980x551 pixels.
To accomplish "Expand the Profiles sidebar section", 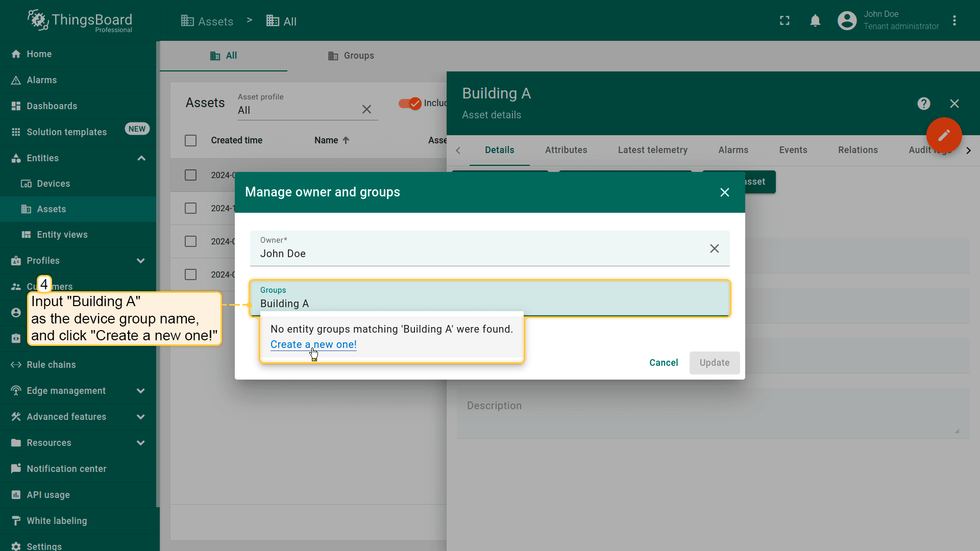I will coord(141,261).
